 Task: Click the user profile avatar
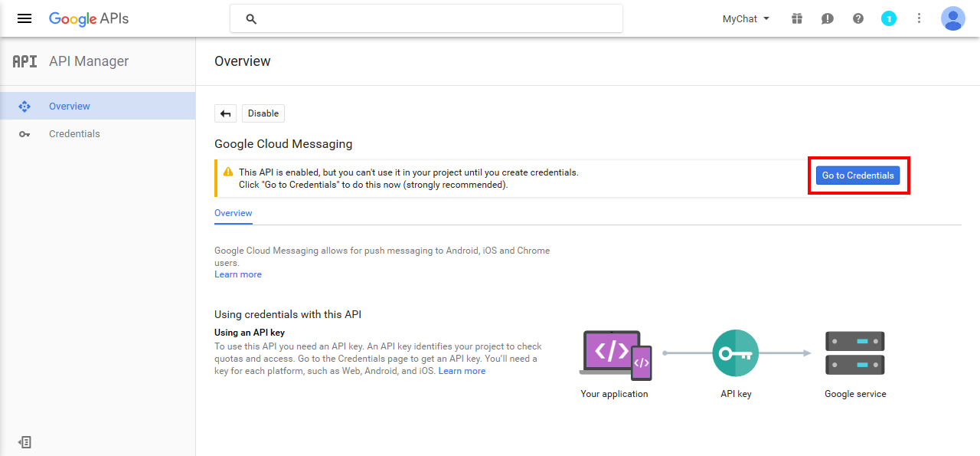pyautogui.click(x=952, y=18)
